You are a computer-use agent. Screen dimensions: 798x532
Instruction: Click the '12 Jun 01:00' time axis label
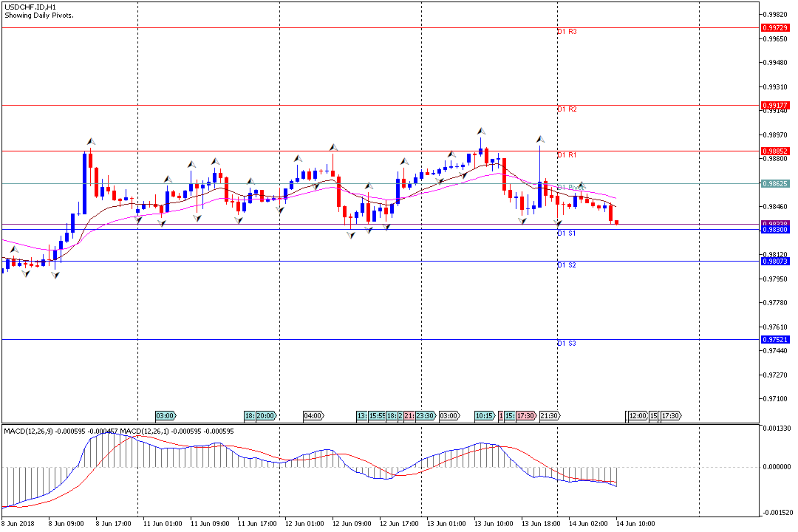click(304, 523)
